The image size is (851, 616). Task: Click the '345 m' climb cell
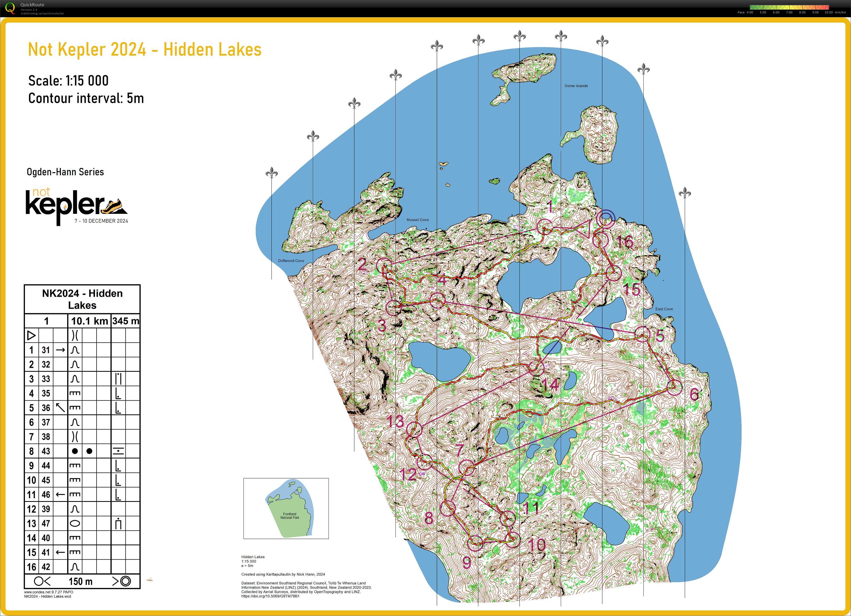tap(126, 321)
